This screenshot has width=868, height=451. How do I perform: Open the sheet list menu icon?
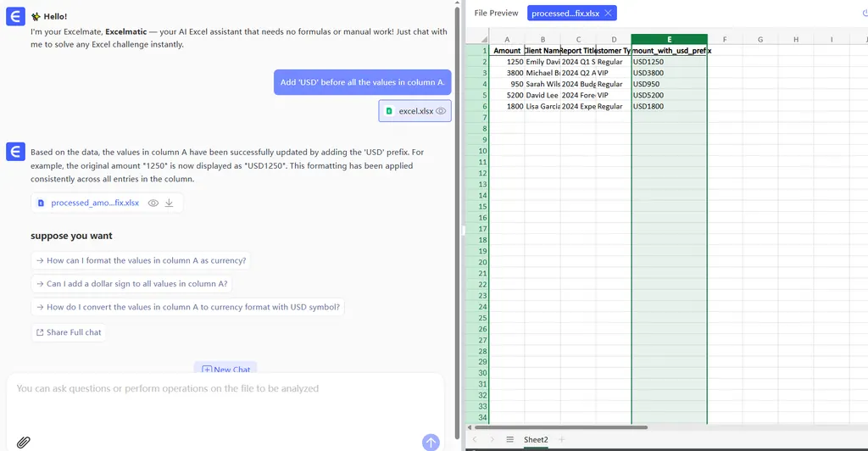(509, 439)
